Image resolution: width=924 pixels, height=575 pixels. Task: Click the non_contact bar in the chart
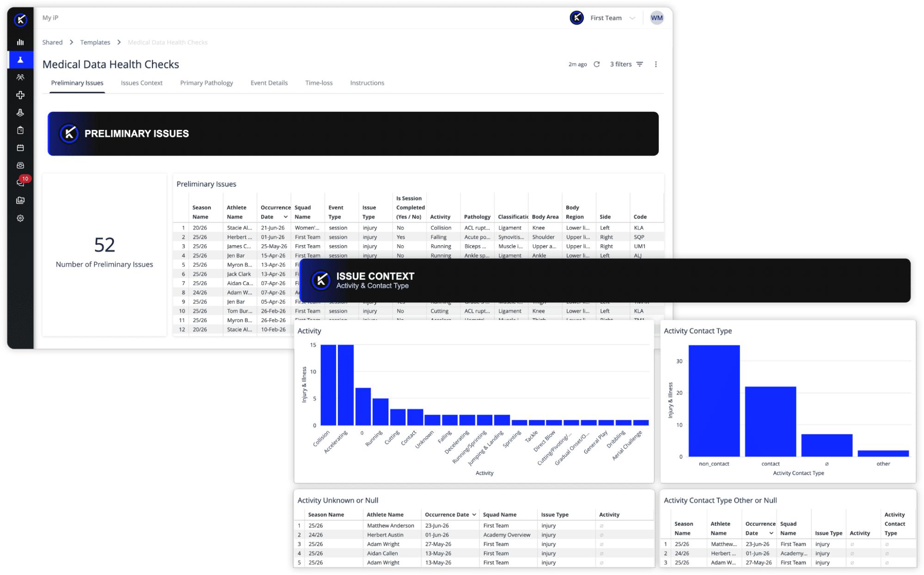(714, 401)
